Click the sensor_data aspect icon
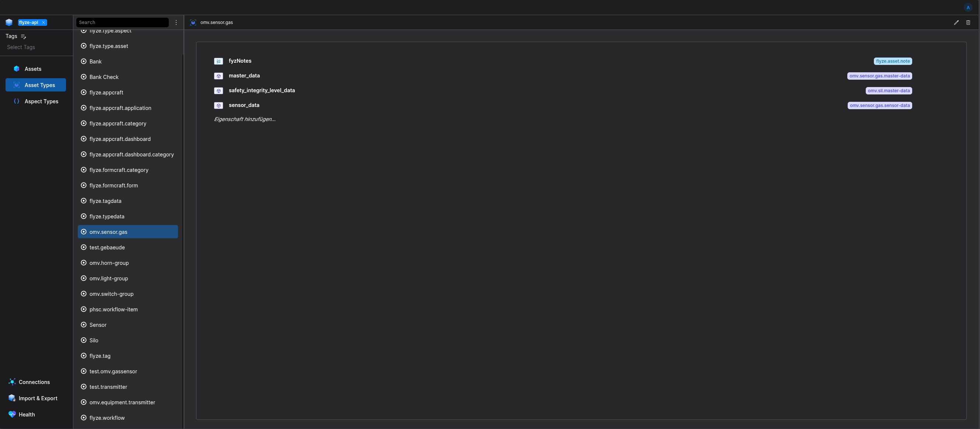 218,105
